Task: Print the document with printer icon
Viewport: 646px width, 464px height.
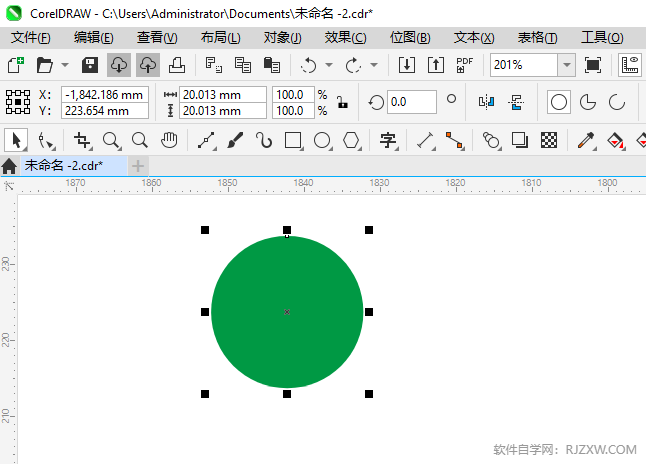Action: pyautogui.click(x=177, y=65)
